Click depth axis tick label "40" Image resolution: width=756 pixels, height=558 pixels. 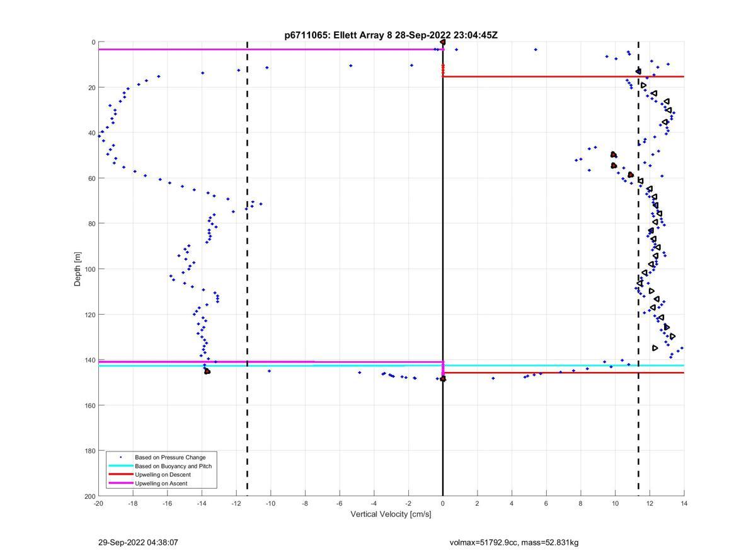(91, 133)
